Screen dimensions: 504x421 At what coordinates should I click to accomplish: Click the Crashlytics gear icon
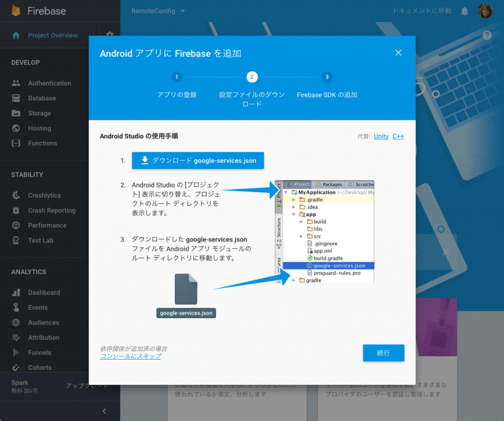tap(16, 195)
